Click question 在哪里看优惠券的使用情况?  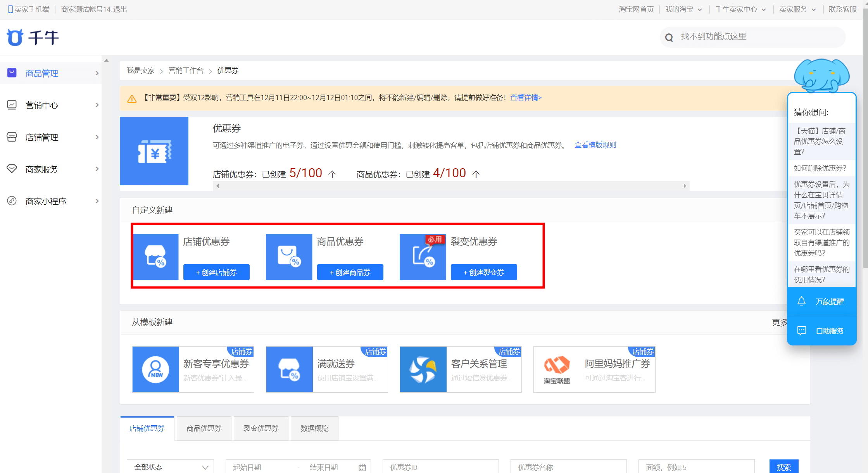[821, 274]
